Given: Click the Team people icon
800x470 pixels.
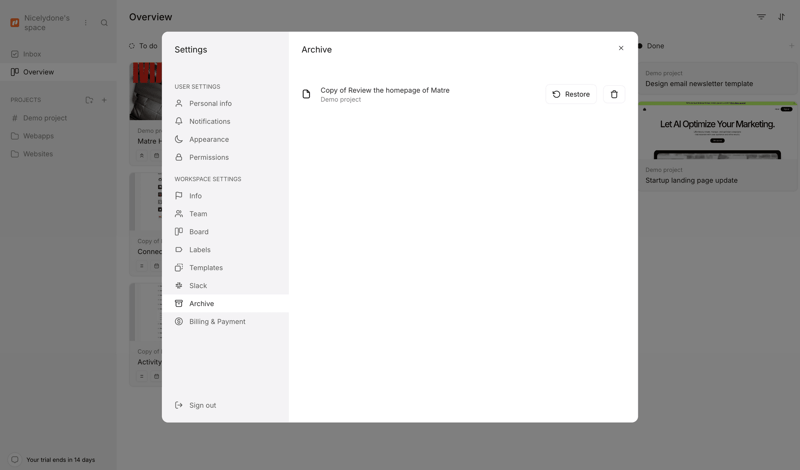Looking at the screenshot, I should (x=179, y=213).
